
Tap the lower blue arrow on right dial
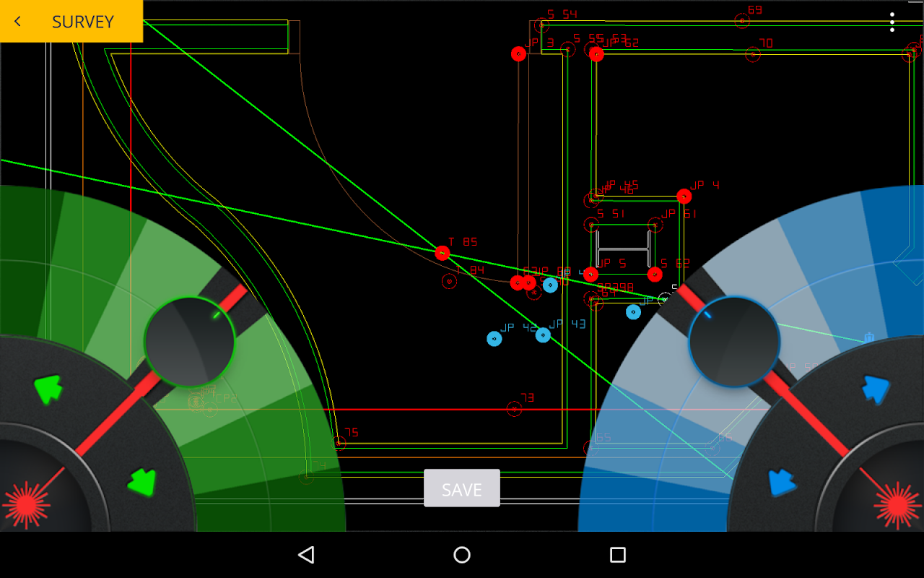tap(783, 482)
